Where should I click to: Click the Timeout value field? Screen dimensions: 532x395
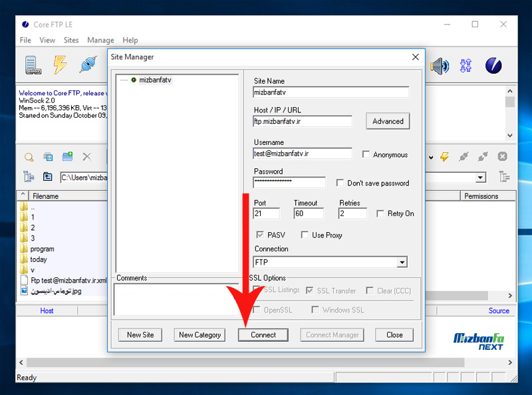pos(309,213)
